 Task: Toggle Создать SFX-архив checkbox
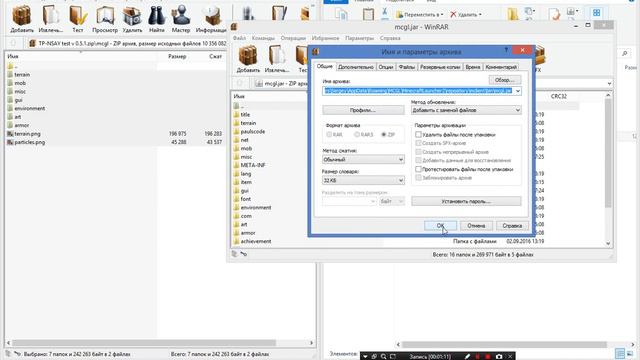click(418, 143)
